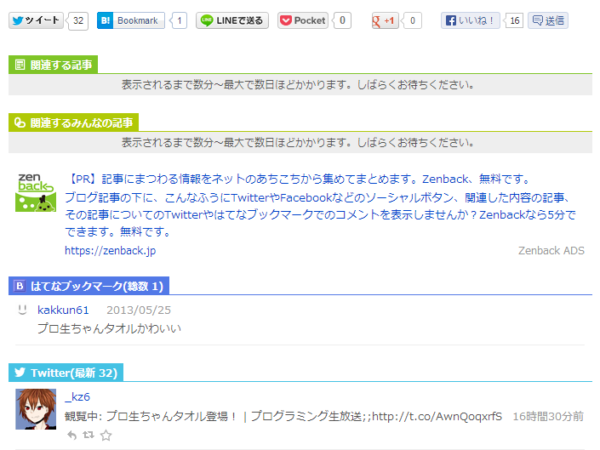This screenshot has height=450, width=600.
Task: Click the tweet timestamp 16時間30分前
Action: tap(548, 416)
